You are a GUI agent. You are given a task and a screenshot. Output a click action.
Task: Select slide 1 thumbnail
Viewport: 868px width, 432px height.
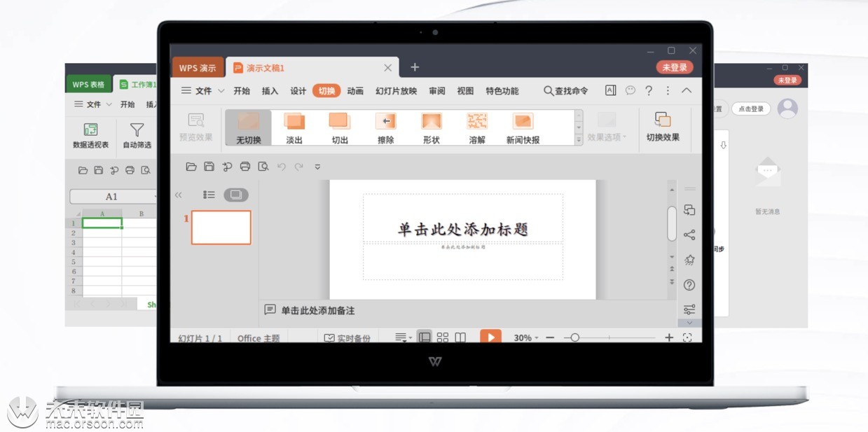(x=221, y=228)
